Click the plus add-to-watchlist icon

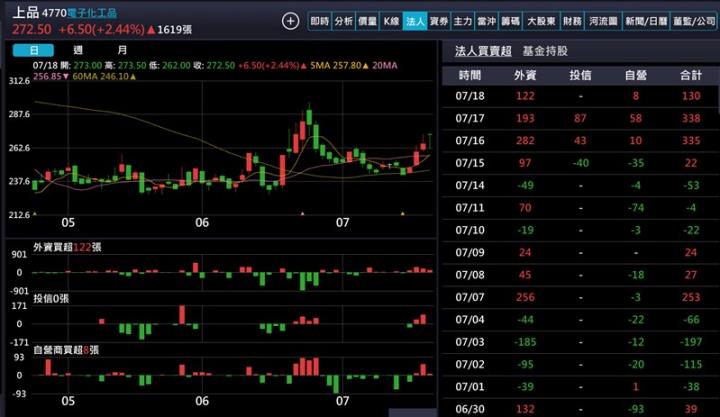(290, 21)
